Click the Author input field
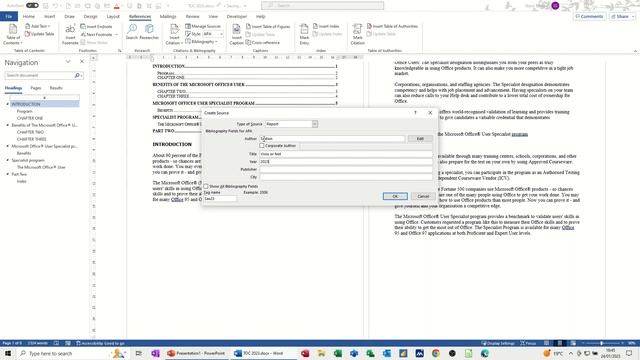The image size is (640, 360). click(332, 139)
